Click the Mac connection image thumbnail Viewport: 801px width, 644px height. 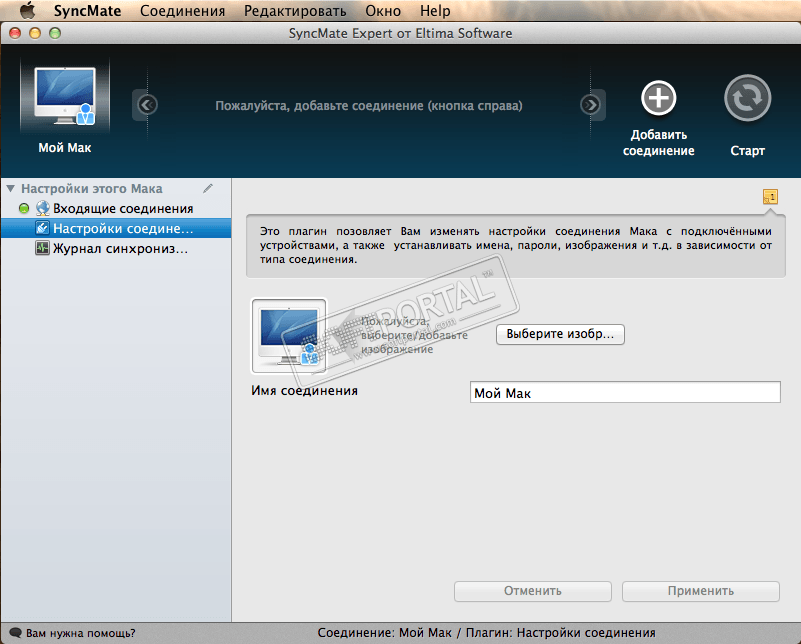tap(289, 336)
